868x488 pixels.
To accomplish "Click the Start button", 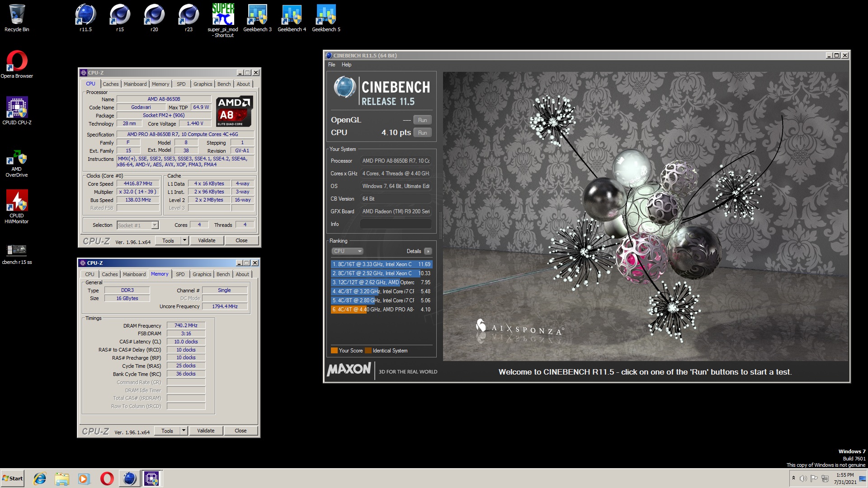I will pyautogui.click(x=13, y=479).
